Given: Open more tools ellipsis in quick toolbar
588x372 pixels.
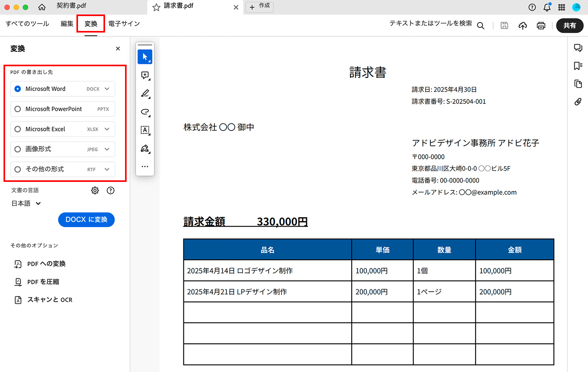Looking at the screenshot, I should click(x=145, y=167).
